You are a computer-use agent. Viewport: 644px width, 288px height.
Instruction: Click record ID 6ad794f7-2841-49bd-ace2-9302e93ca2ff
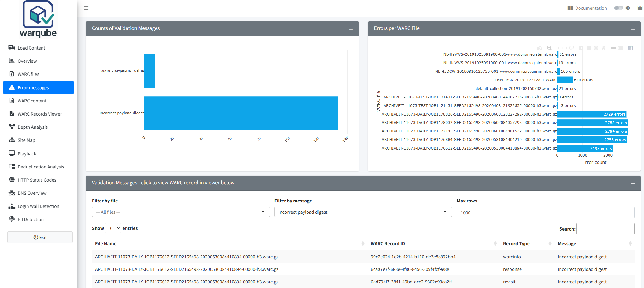point(411,282)
